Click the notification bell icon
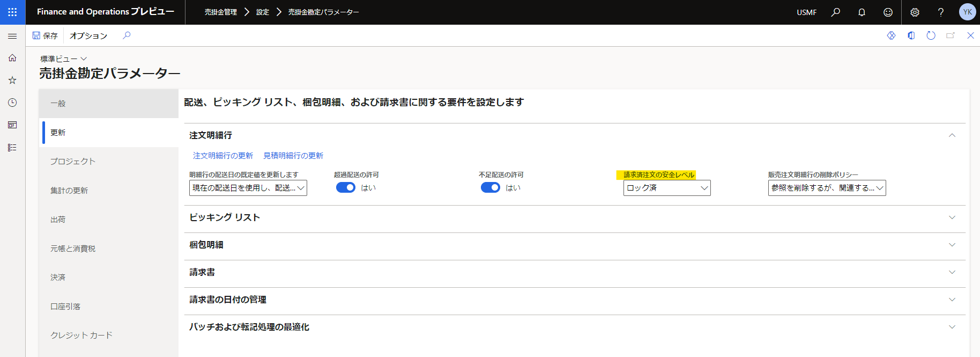The image size is (980, 357). (x=862, y=12)
